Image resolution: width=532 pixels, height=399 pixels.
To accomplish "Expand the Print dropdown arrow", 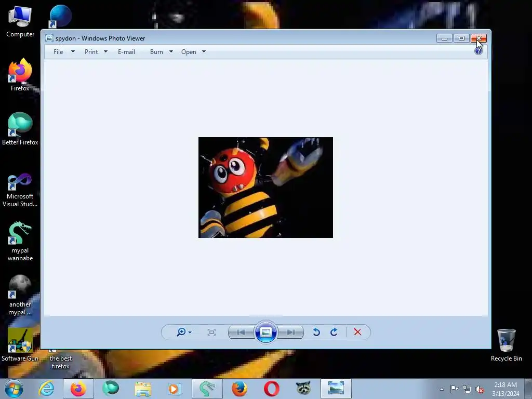I will point(105,51).
